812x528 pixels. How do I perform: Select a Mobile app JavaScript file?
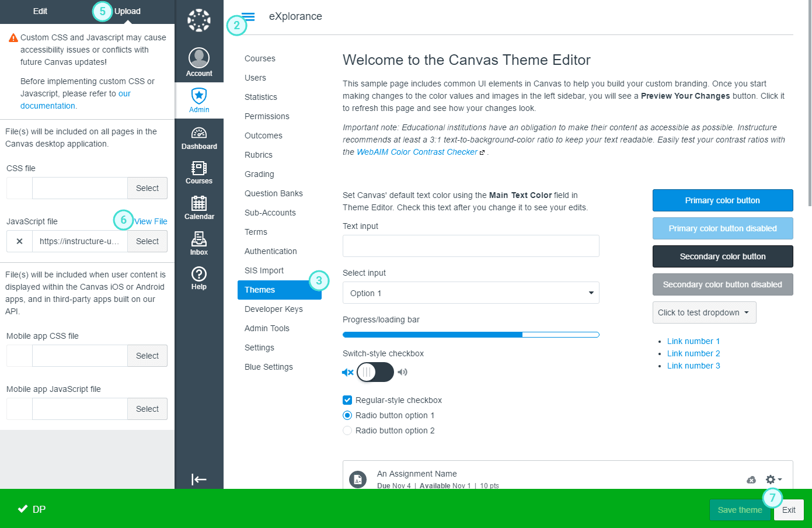147,409
